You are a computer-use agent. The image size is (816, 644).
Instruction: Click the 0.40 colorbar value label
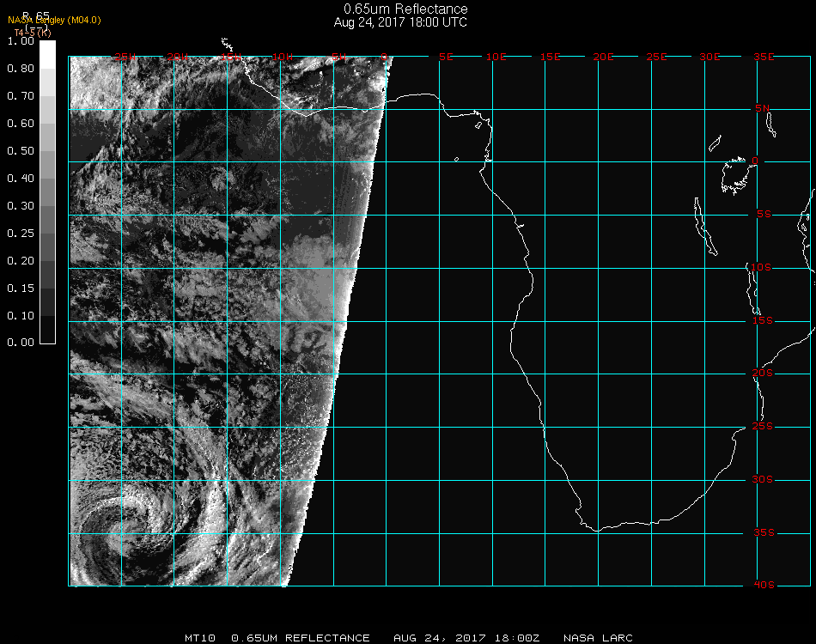tap(21, 179)
